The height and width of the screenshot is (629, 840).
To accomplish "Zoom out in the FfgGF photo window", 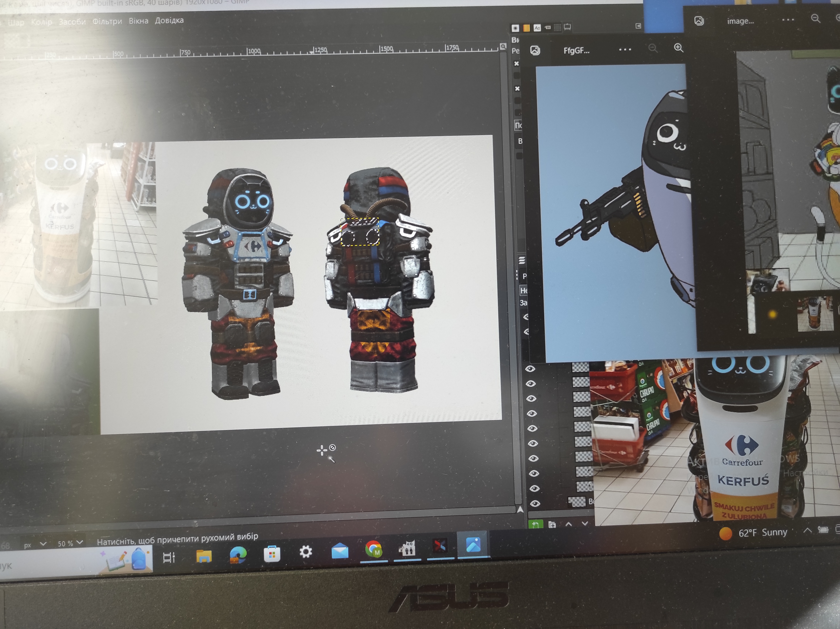I will (653, 48).
